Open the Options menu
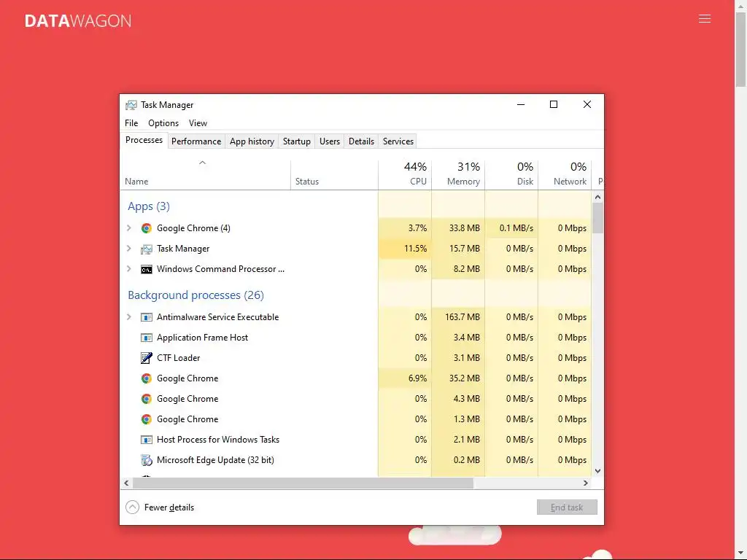Screen dimensions: 747x560 (163, 123)
